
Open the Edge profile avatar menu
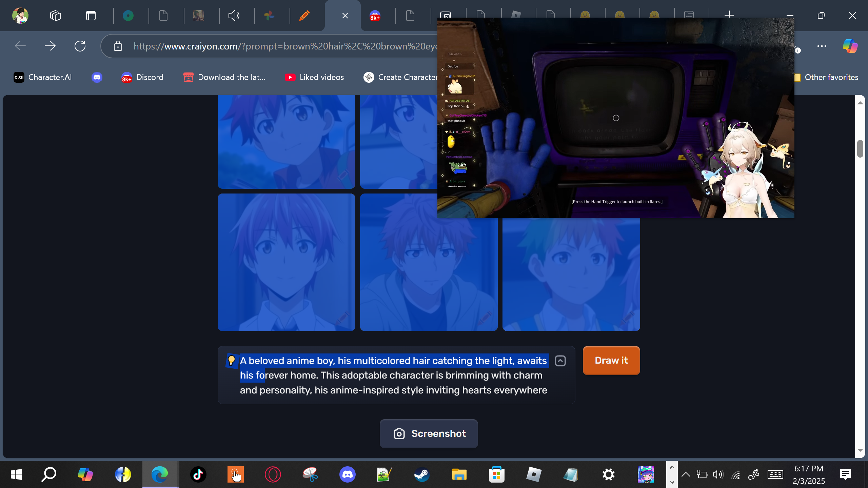tap(20, 16)
